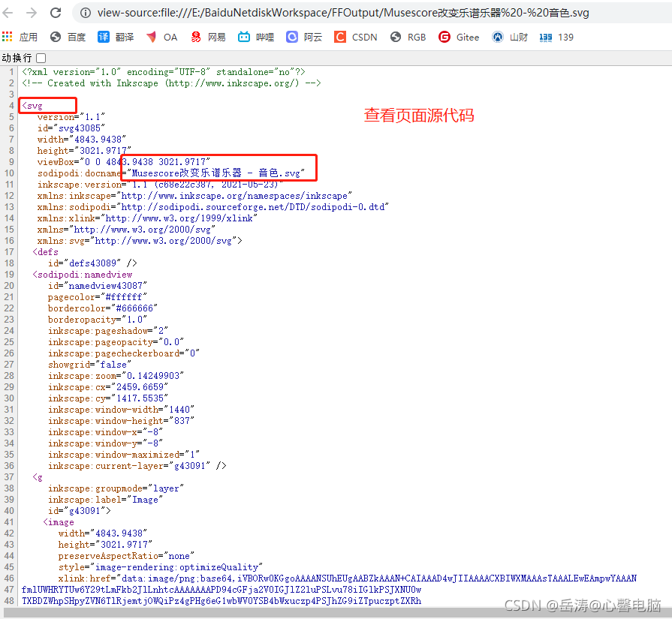Click the <defs tag on line 17
Screen dimensions: 672x619
tap(46, 252)
